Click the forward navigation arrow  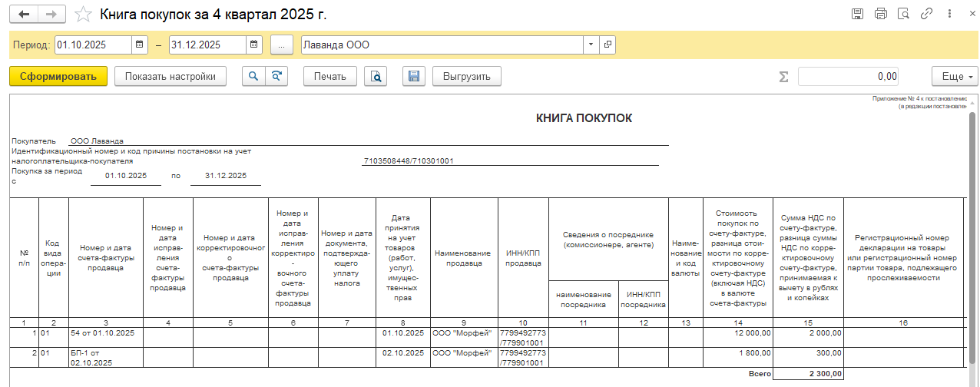tap(51, 15)
